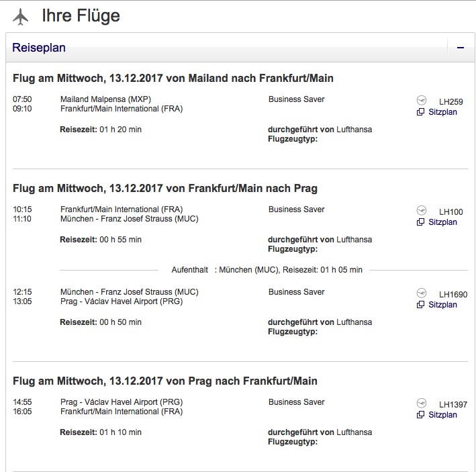Click the München layover Aufenthalt separator text

pyautogui.click(x=267, y=270)
